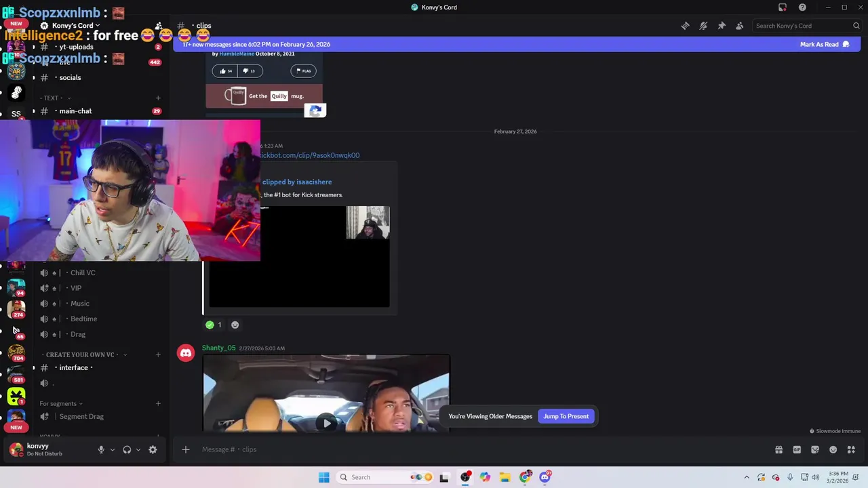Add reaction smiley under the clip message
Screen dimensions: 868x488
point(235,325)
